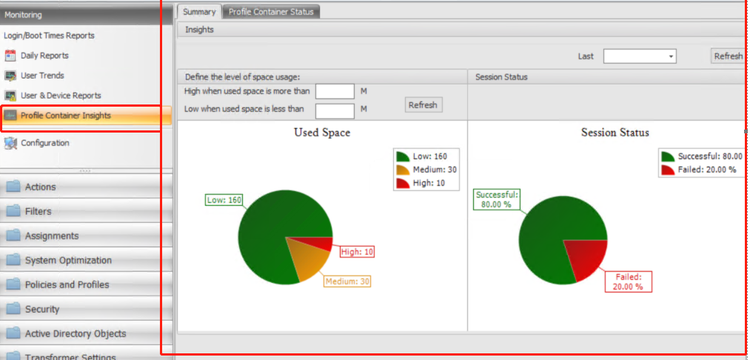
Task: Click Refresh next to space usage fields
Action: tap(423, 105)
